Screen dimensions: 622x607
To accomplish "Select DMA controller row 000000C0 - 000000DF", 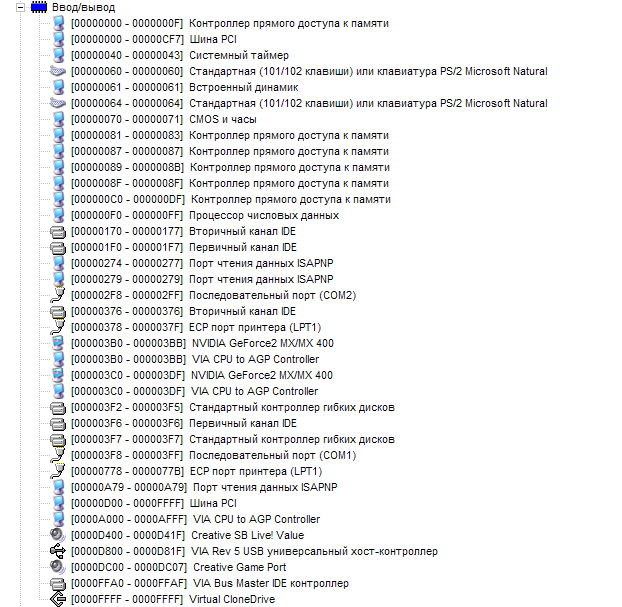I will point(231,200).
